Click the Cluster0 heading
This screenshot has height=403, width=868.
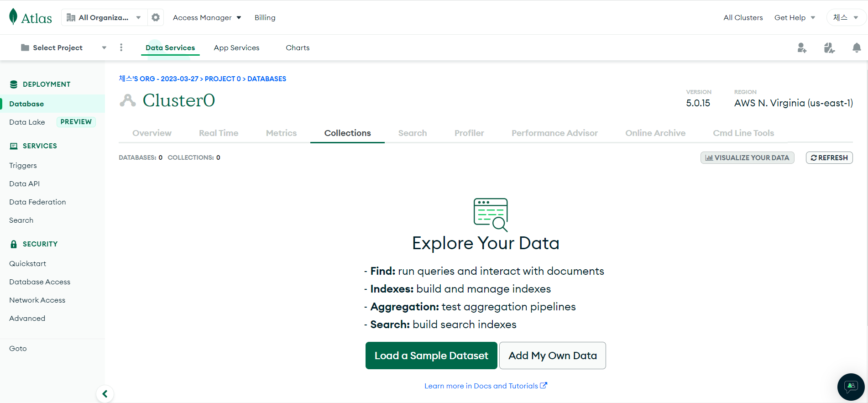pos(178,100)
